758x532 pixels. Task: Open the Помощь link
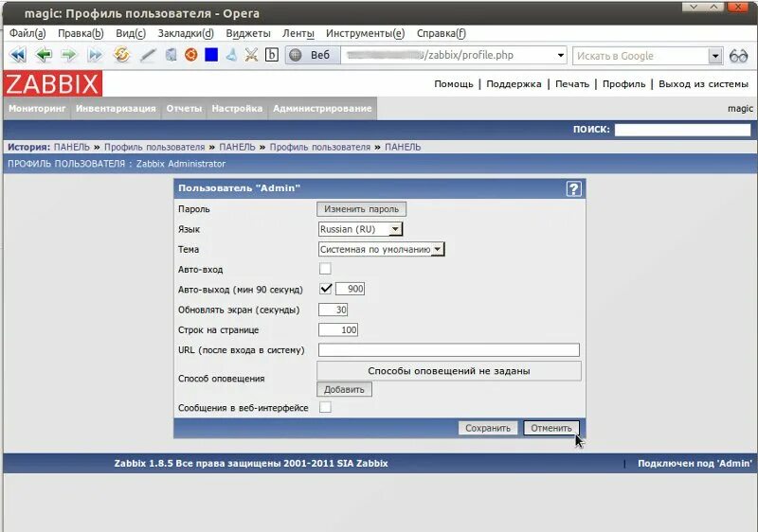click(454, 84)
